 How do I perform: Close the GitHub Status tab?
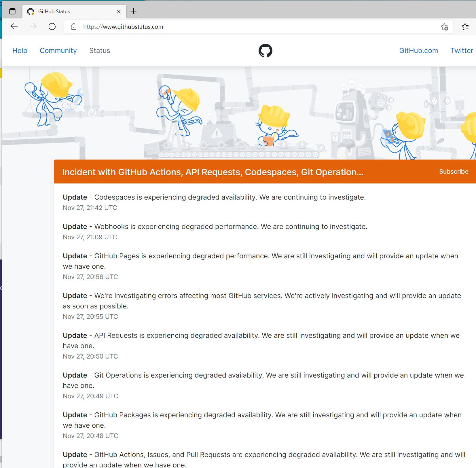point(119,12)
